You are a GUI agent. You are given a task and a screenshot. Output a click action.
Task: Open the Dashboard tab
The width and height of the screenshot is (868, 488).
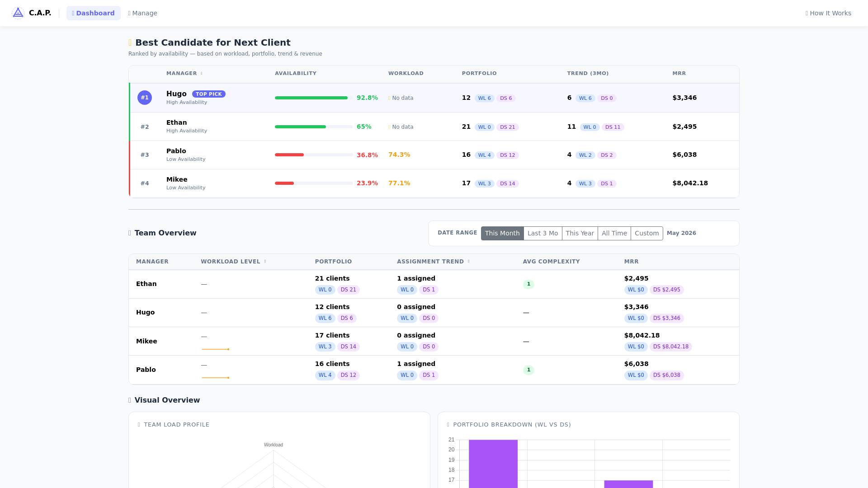[x=94, y=13]
